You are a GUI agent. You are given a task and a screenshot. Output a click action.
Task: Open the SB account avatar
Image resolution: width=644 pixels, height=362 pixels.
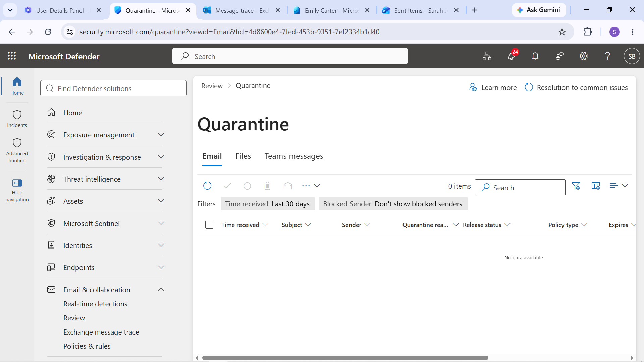coord(632,56)
